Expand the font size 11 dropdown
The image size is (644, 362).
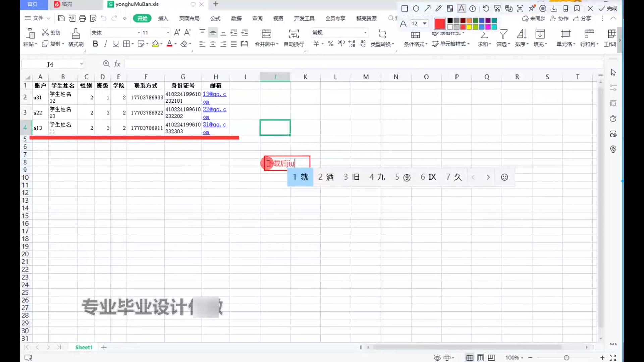click(x=168, y=33)
